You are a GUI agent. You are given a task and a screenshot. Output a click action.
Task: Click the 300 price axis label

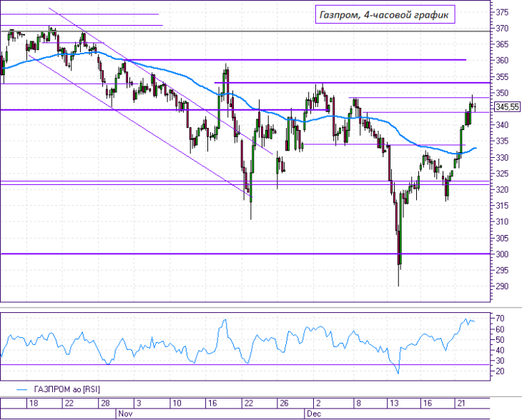tap(502, 254)
